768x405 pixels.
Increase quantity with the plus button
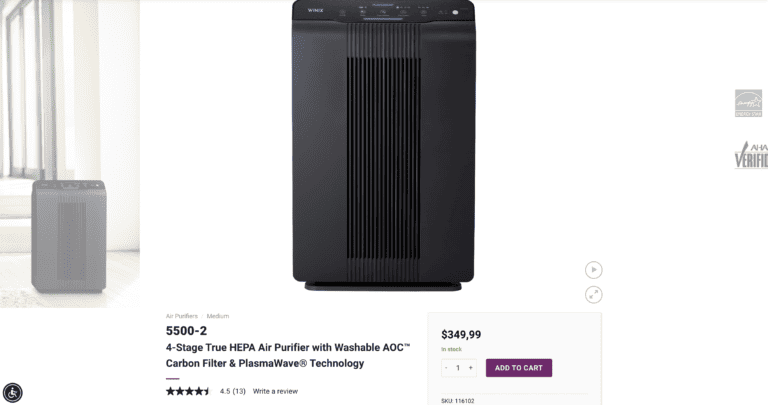pos(470,368)
